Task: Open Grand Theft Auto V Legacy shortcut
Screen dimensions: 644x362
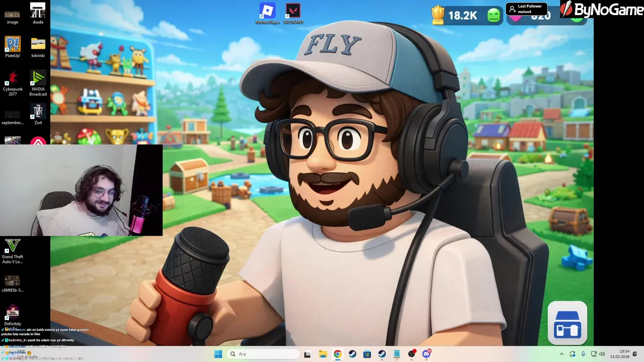Action: tap(13, 251)
